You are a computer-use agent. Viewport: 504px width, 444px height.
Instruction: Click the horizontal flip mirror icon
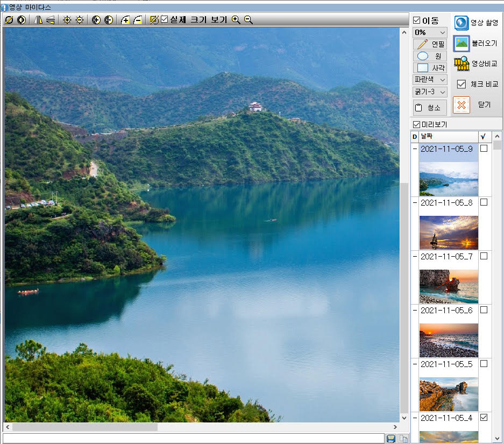[x=38, y=20]
